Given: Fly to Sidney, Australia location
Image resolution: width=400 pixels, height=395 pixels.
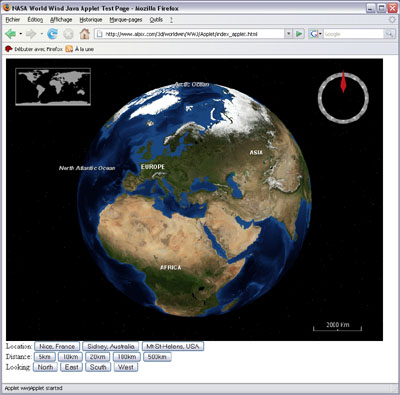Looking at the screenshot, I should coord(111,346).
